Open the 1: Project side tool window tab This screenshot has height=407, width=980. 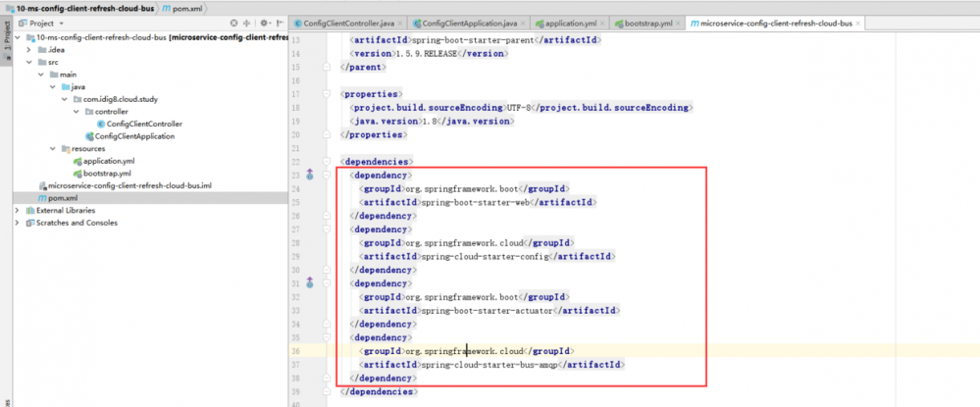pyautogui.click(x=6, y=40)
